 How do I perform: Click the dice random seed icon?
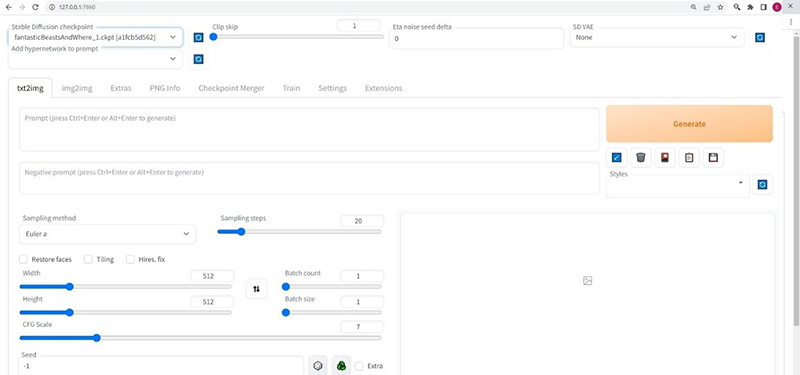[x=318, y=366]
